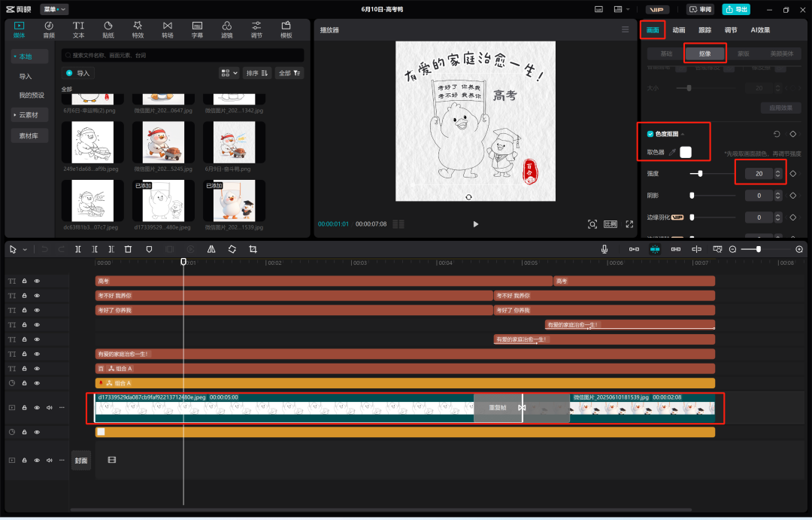Expand the 排序 sort dropdown

pyautogui.click(x=257, y=73)
